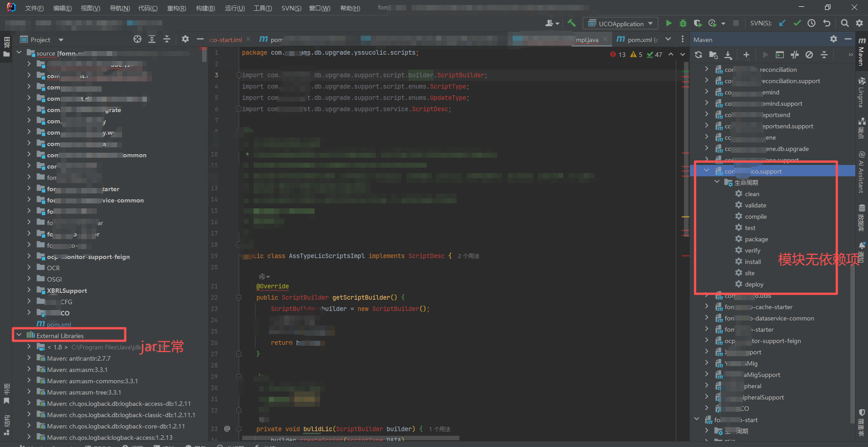Expand XBRLSupport module

(x=29, y=290)
